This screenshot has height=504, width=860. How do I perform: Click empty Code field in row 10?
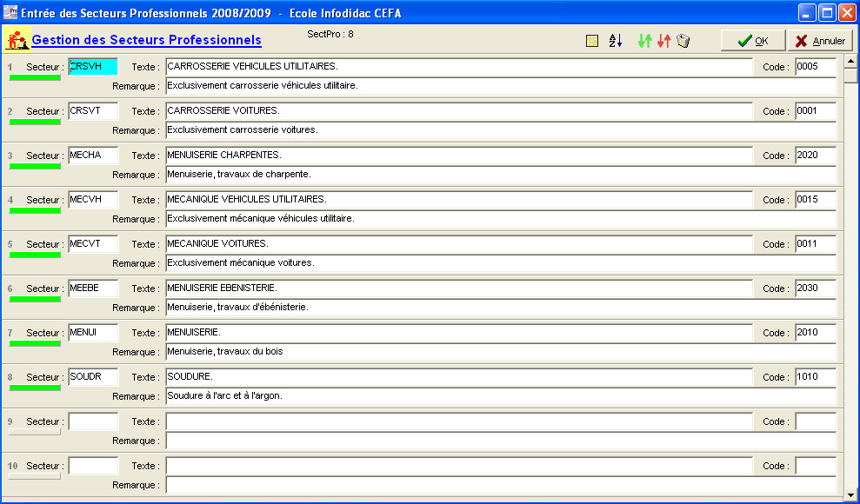click(x=816, y=466)
